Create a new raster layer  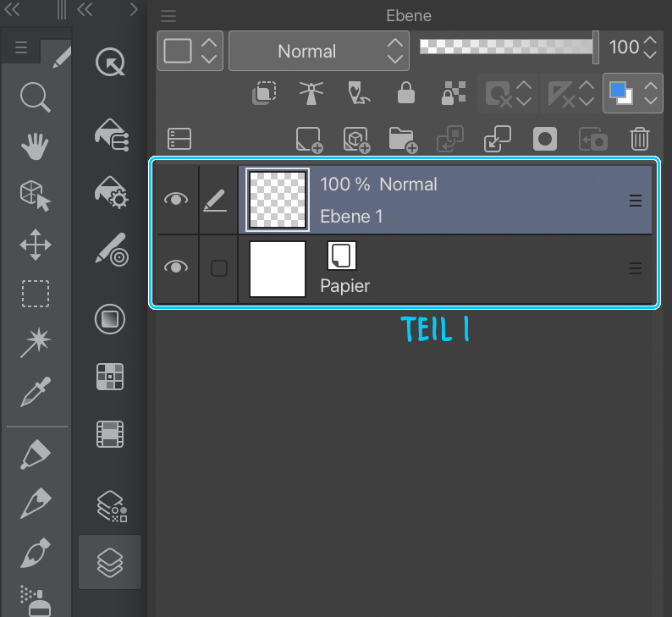[309, 139]
